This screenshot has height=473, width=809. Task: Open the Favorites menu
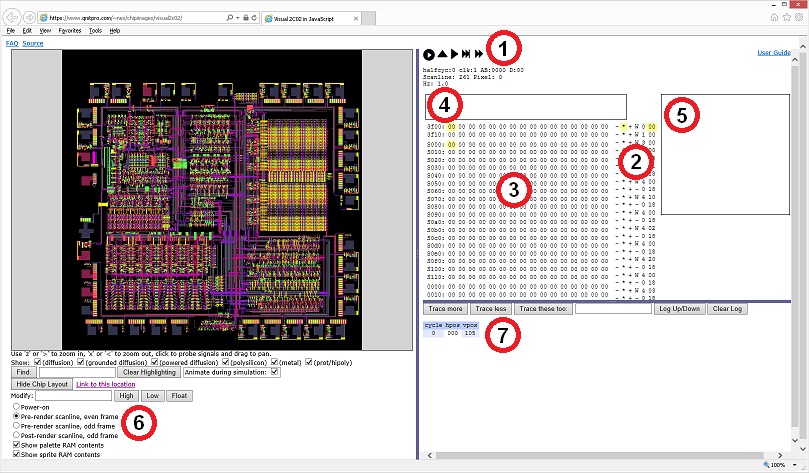tap(70, 30)
